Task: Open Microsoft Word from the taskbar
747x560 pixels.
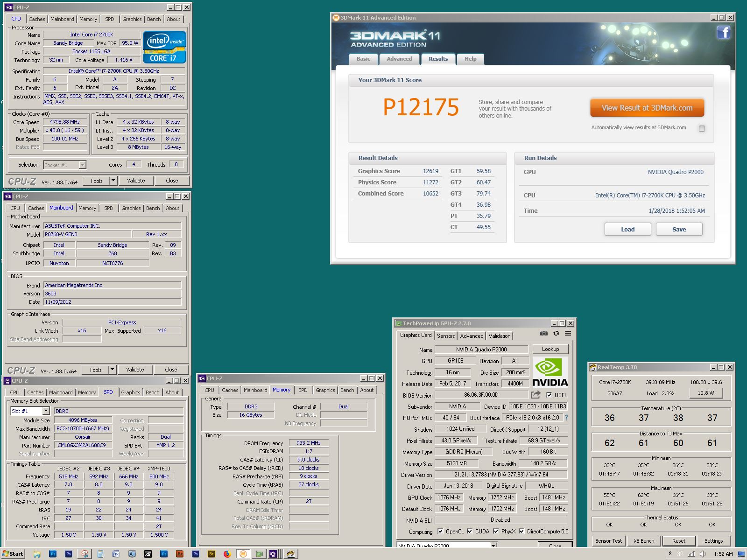Action: point(116,554)
